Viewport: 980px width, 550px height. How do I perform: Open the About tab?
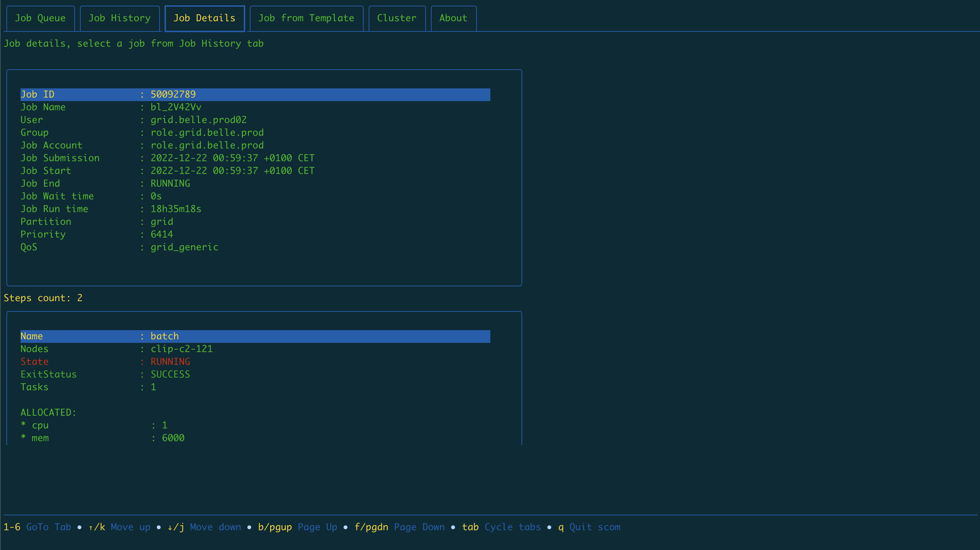(x=453, y=18)
